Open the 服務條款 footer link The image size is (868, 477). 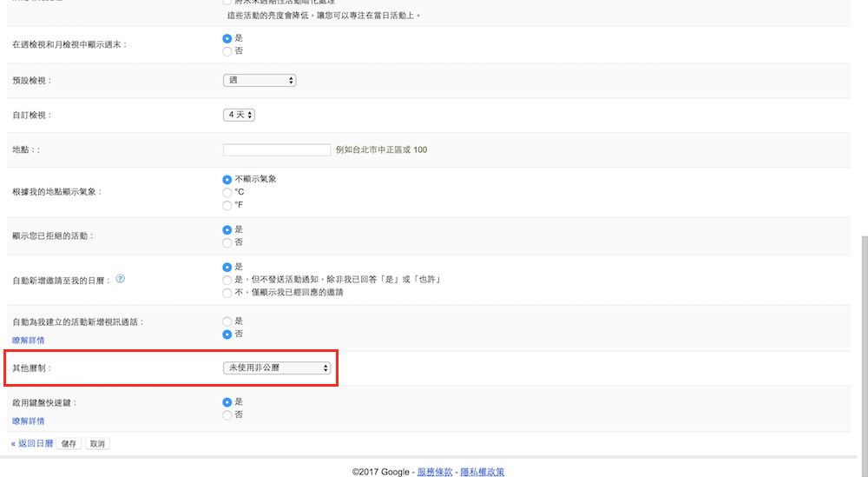(435, 472)
